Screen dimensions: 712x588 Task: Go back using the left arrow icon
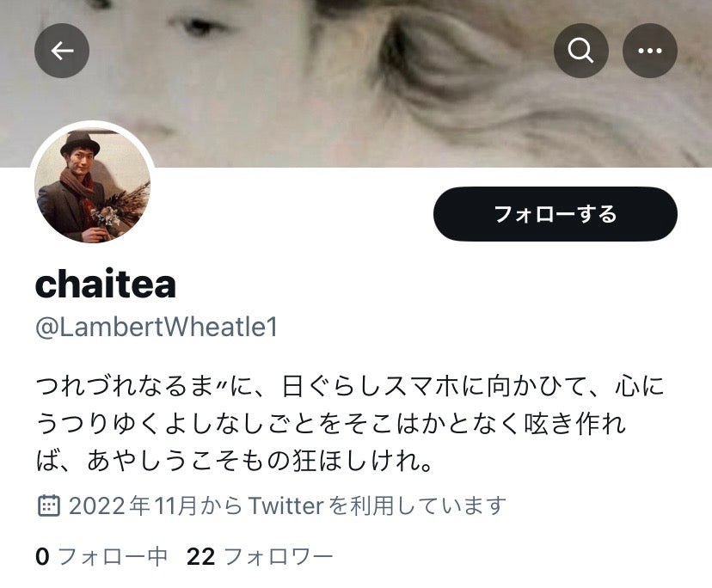(62, 51)
